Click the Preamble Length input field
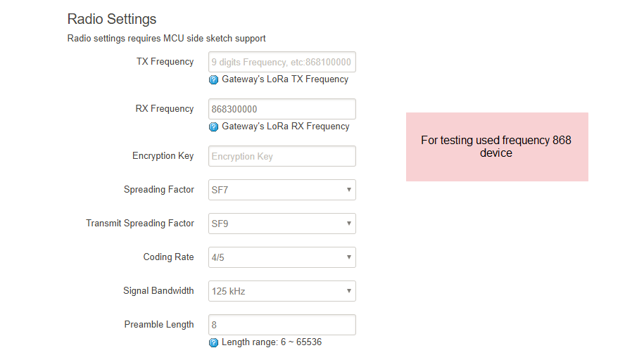Image resolution: width=644 pixels, height=355 pixels. coord(282,325)
